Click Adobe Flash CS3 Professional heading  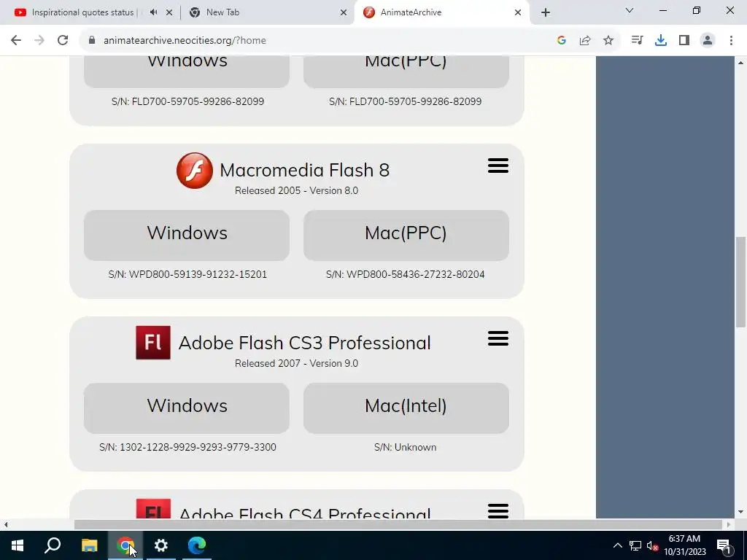304,343
